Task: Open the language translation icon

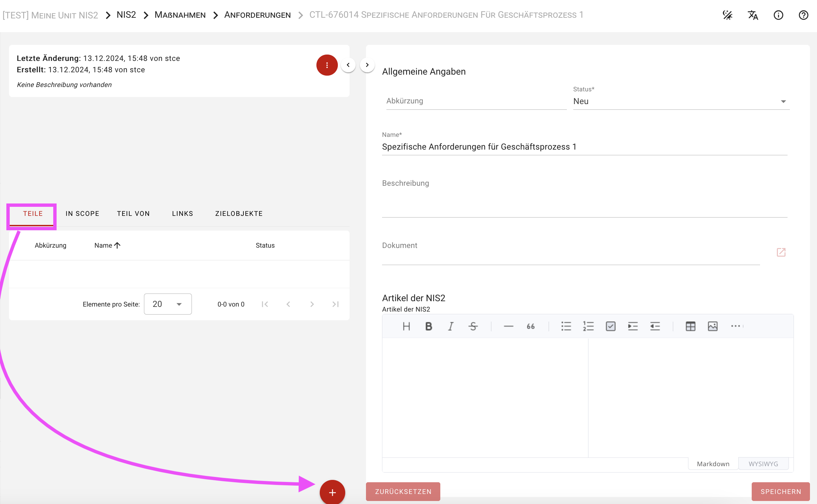Action: [753, 15]
